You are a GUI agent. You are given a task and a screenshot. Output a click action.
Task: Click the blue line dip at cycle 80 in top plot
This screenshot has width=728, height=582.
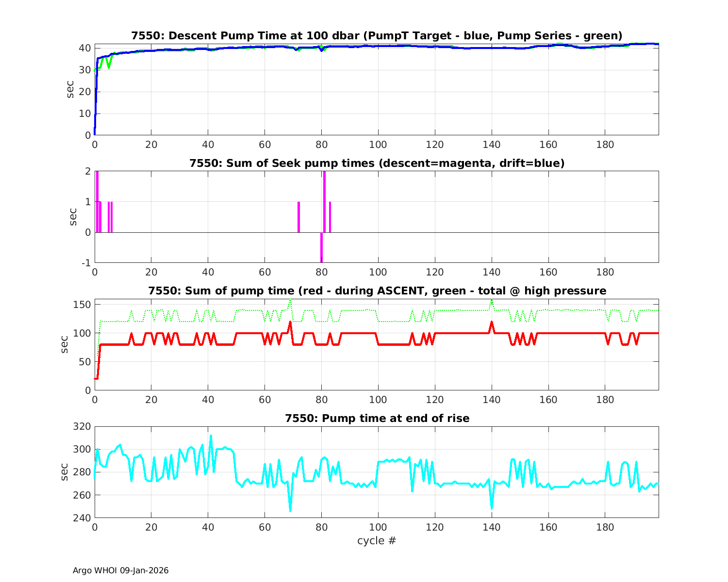(321, 50)
